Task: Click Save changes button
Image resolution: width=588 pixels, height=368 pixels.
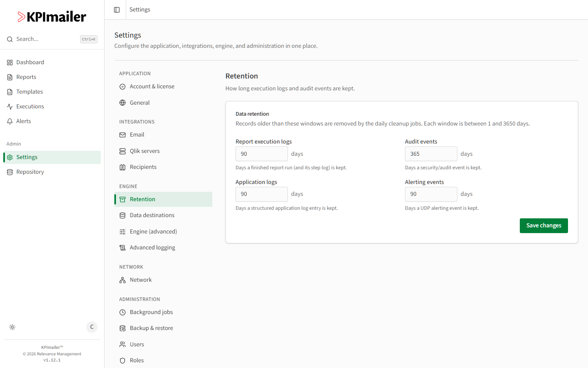Action: tap(543, 226)
